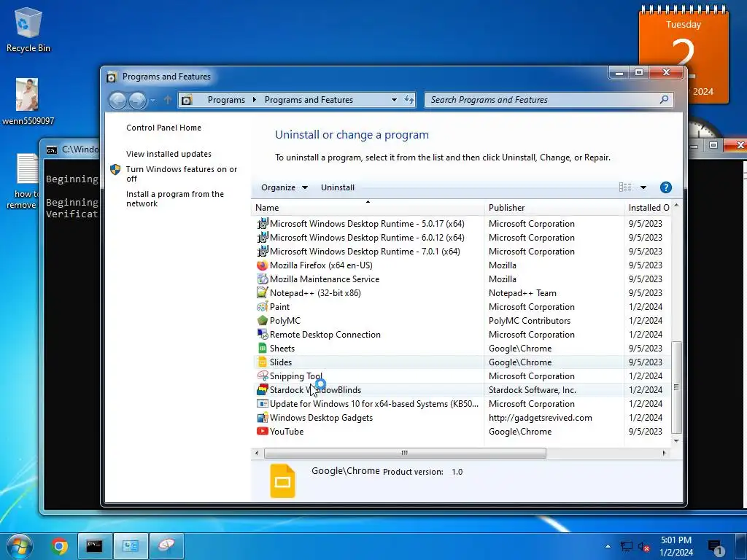Image resolution: width=747 pixels, height=560 pixels.
Task: Click the Uninstall toolbar button
Action: click(x=337, y=187)
